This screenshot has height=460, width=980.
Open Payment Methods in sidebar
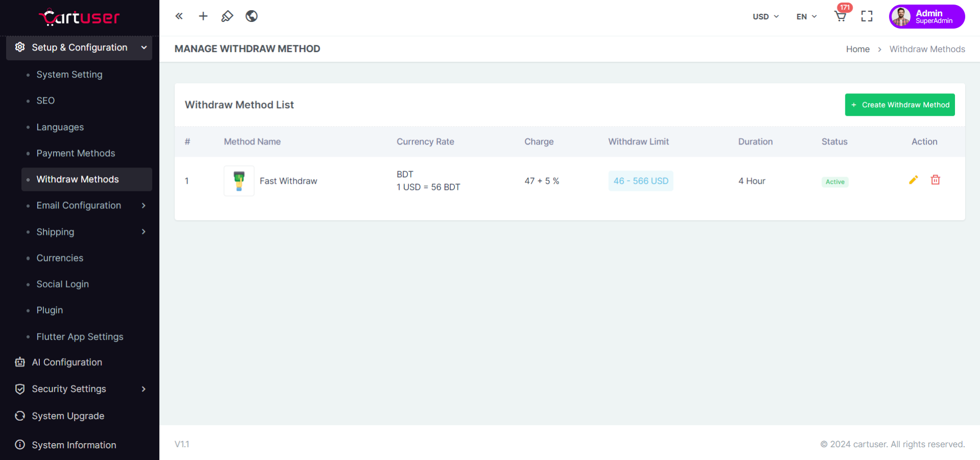pyautogui.click(x=76, y=153)
